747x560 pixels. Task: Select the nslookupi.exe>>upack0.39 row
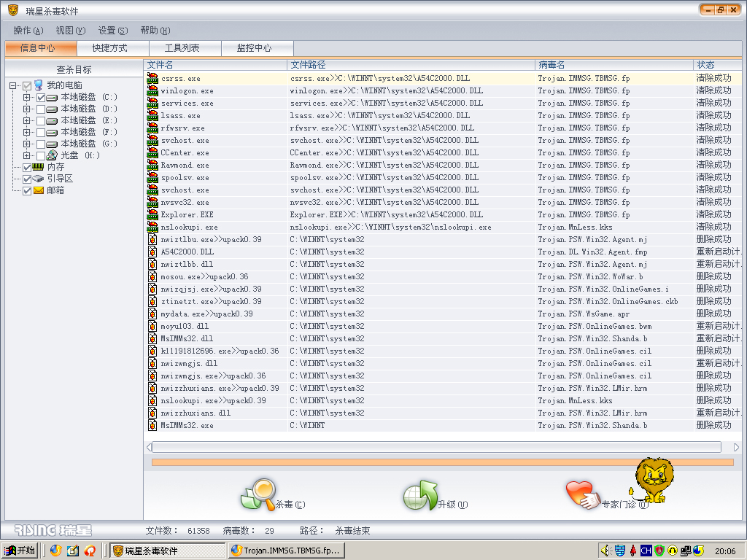[x=443, y=400]
